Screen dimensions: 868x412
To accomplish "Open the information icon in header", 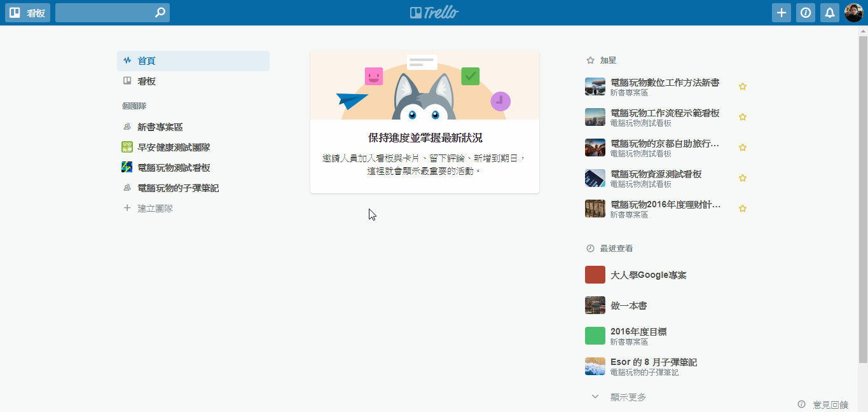I will click(806, 13).
